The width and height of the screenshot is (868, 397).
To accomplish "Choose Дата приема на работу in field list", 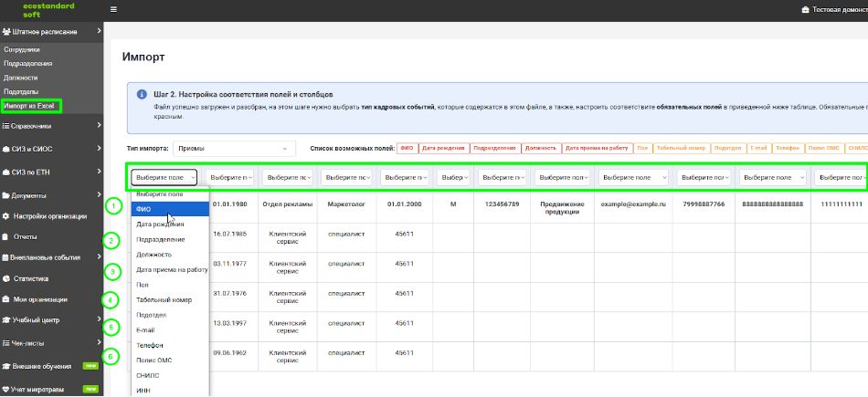I will coord(171,270).
